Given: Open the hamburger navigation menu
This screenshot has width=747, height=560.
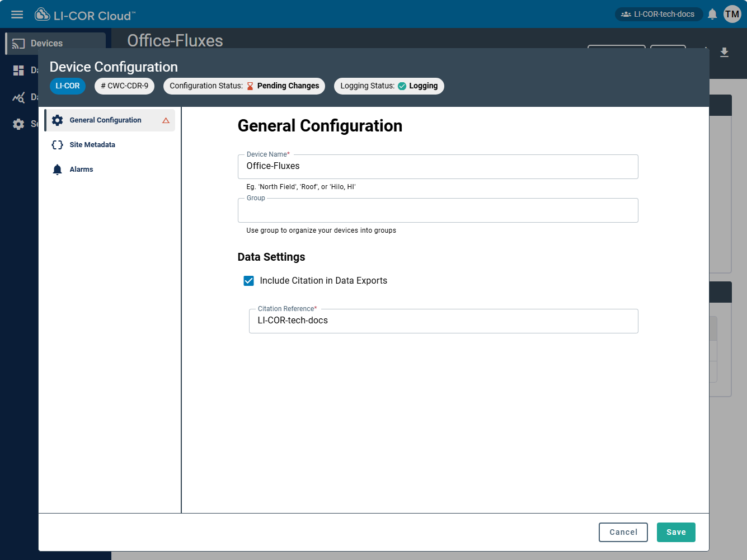Looking at the screenshot, I should [x=17, y=15].
